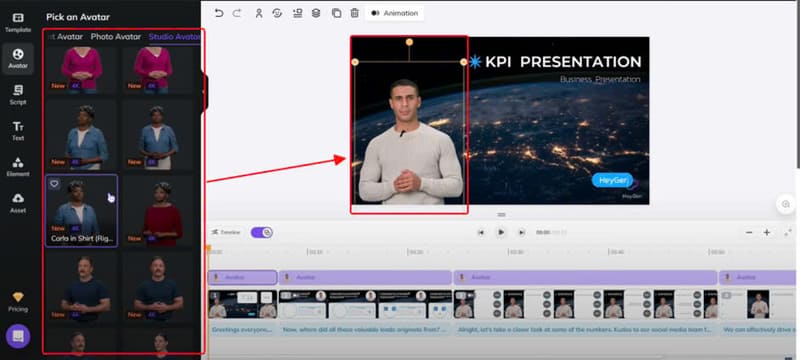Image resolution: width=800 pixels, height=360 pixels.
Task: Pick right mustached man in navy tee
Action: (158, 287)
